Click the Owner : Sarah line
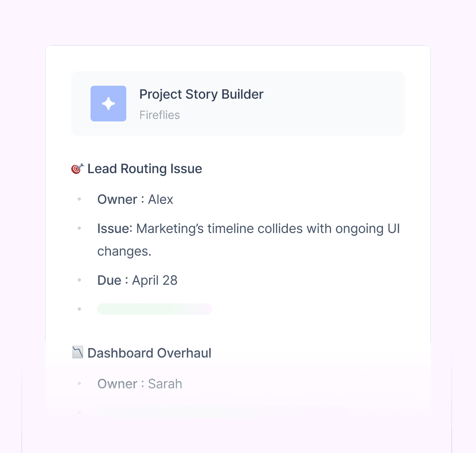Viewport: 476px width, 453px height. pos(139,384)
